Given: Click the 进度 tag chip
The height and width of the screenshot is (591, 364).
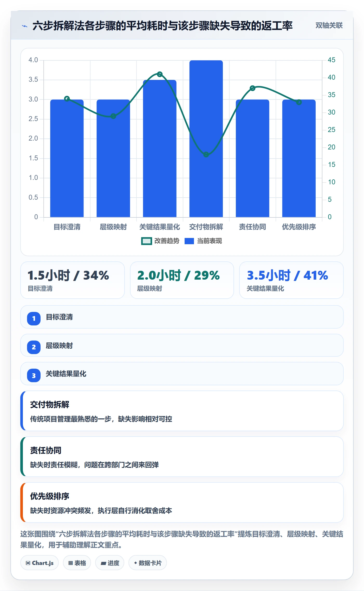Looking at the screenshot, I should coord(110,563).
